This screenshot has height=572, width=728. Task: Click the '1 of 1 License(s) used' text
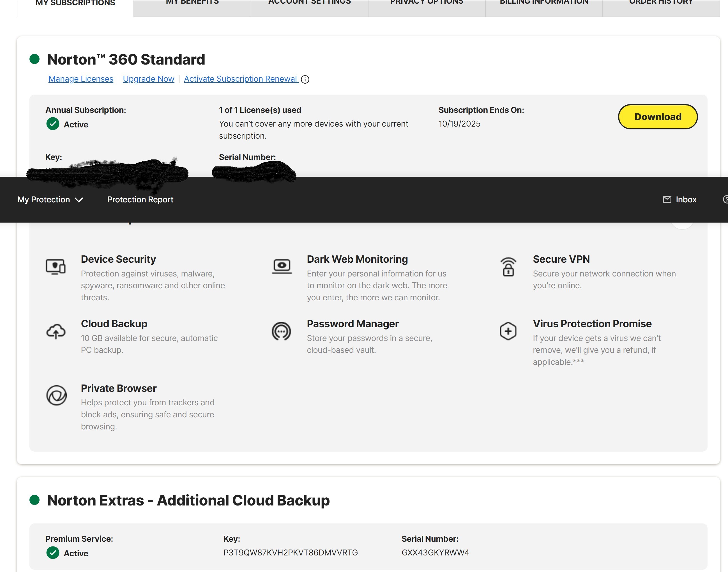pyautogui.click(x=260, y=110)
